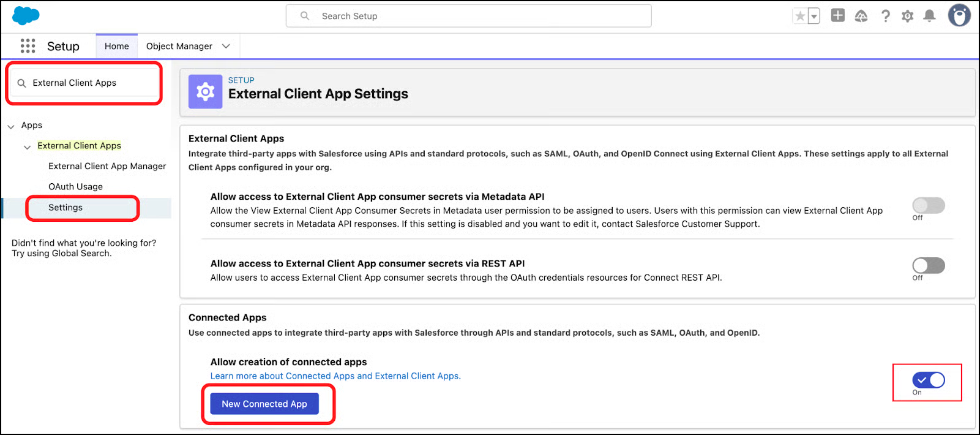Expand the Object Manager tab chevron
Screen dimensions: 980x435
pyautogui.click(x=226, y=47)
